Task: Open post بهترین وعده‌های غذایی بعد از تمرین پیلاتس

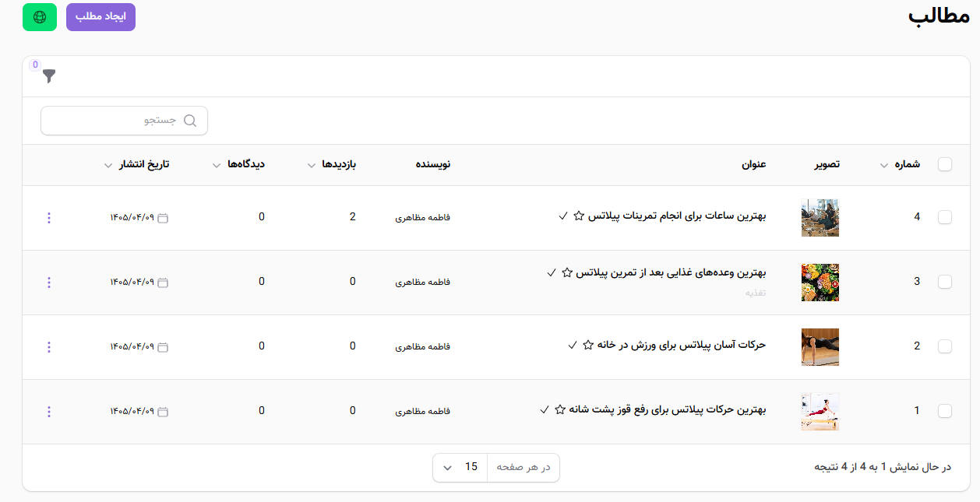Action: point(672,272)
